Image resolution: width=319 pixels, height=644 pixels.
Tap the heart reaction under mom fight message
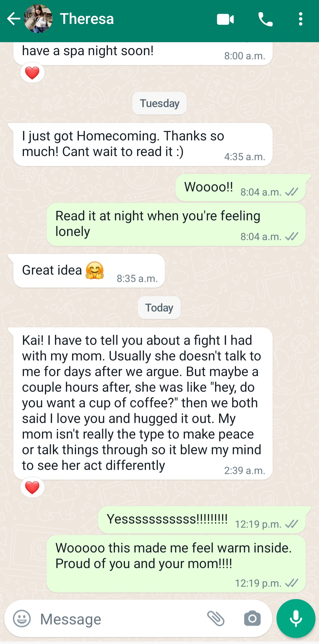point(32,487)
